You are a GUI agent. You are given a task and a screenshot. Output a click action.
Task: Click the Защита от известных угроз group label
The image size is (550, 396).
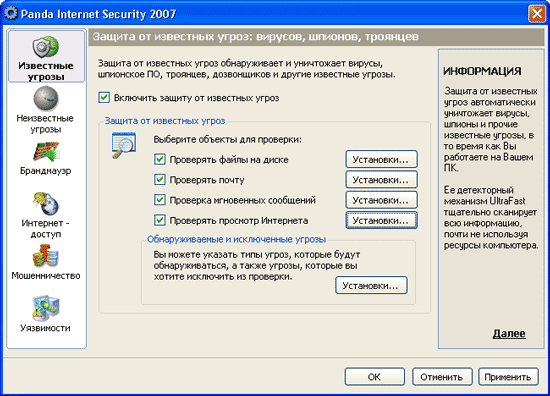(165, 121)
